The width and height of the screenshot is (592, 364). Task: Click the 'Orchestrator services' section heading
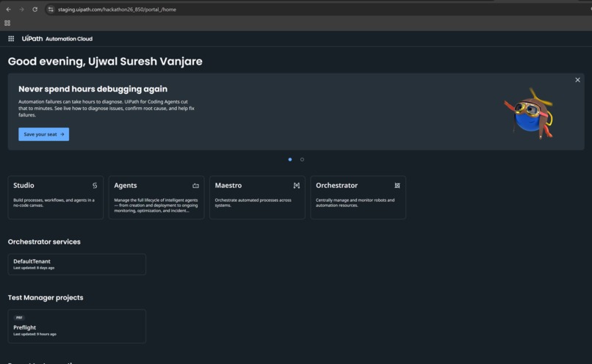tap(44, 241)
